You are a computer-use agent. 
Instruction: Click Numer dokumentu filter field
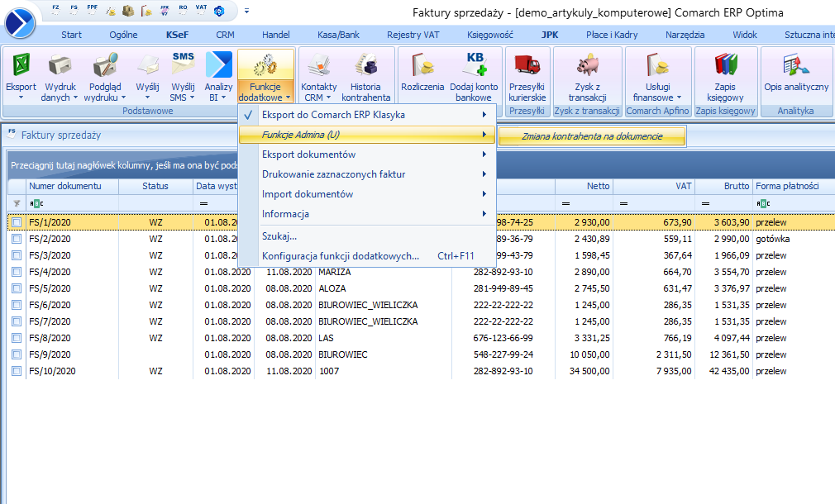point(72,203)
